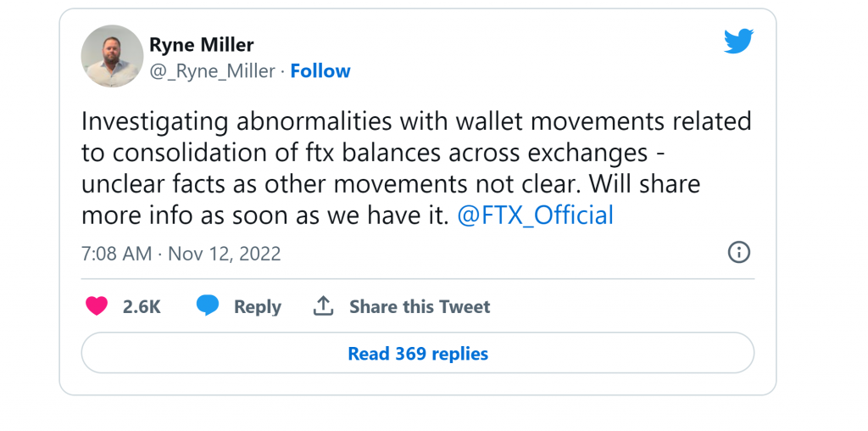
Task: Click the 7:08 AM time text
Action: [116, 254]
